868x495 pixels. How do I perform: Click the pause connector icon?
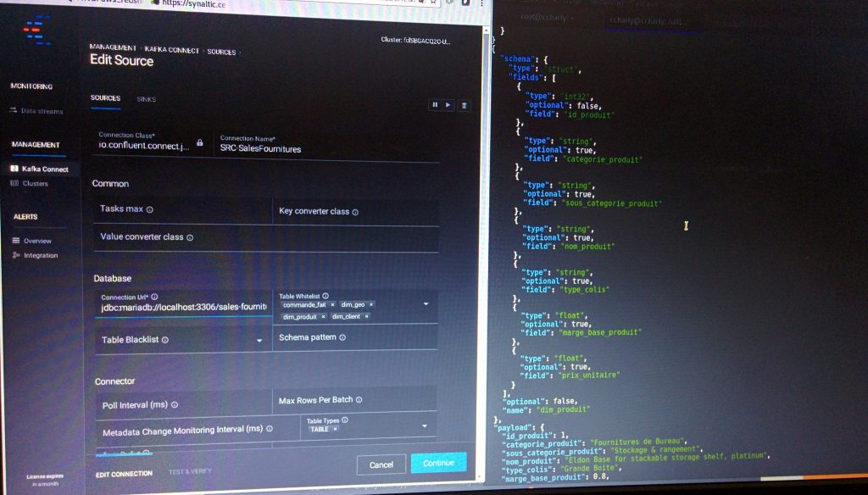436,104
